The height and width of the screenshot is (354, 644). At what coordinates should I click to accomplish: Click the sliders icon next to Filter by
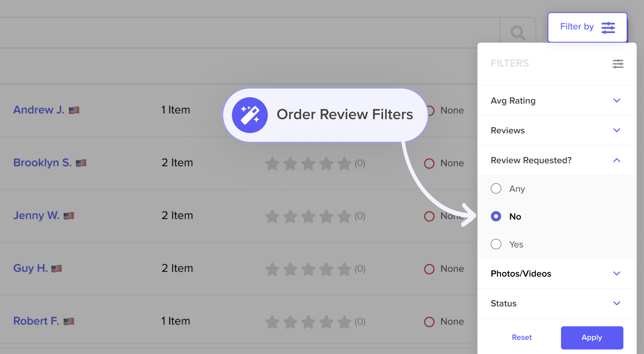(x=608, y=28)
